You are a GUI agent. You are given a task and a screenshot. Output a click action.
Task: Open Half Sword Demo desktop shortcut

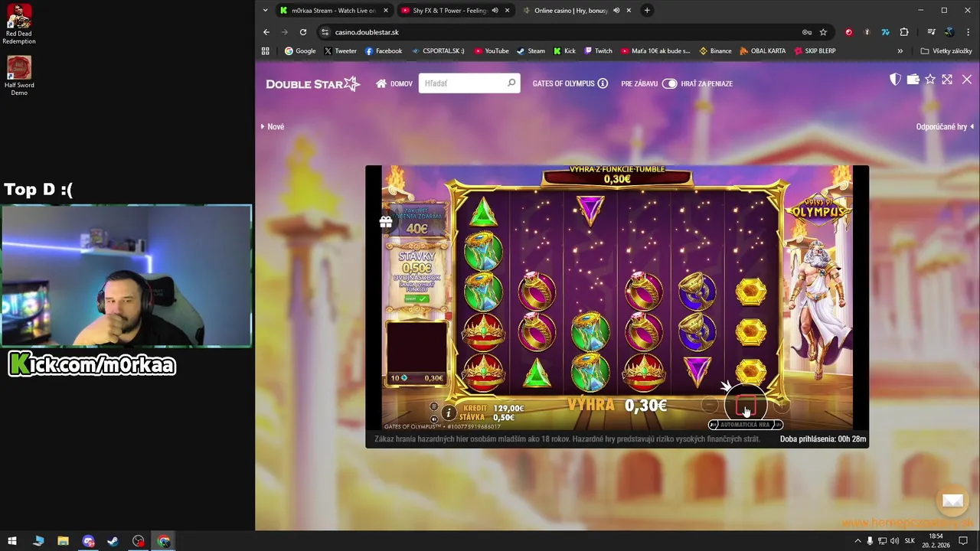coord(19,76)
